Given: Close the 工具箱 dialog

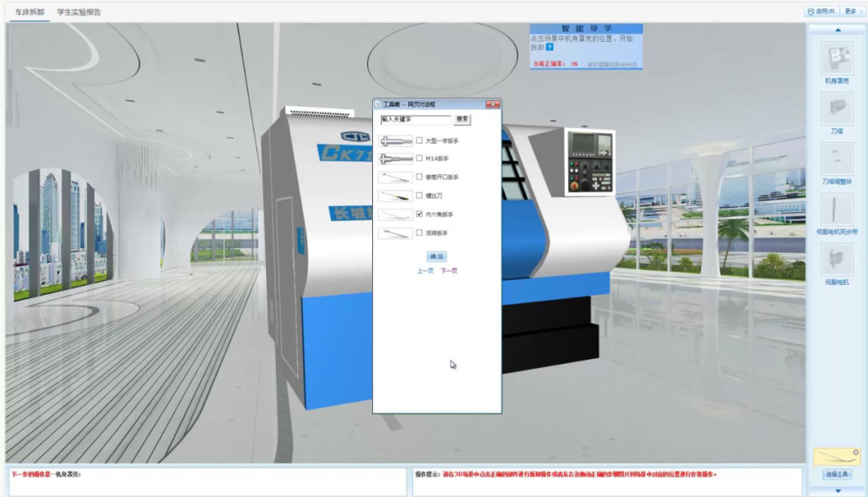Looking at the screenshot, I should (x=493, y=104).
